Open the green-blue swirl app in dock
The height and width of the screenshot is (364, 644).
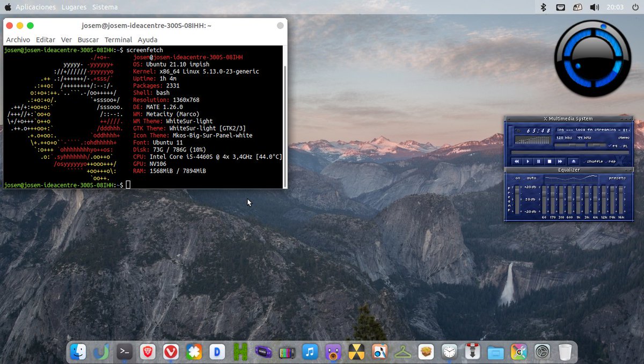click(x=101, y=352)
